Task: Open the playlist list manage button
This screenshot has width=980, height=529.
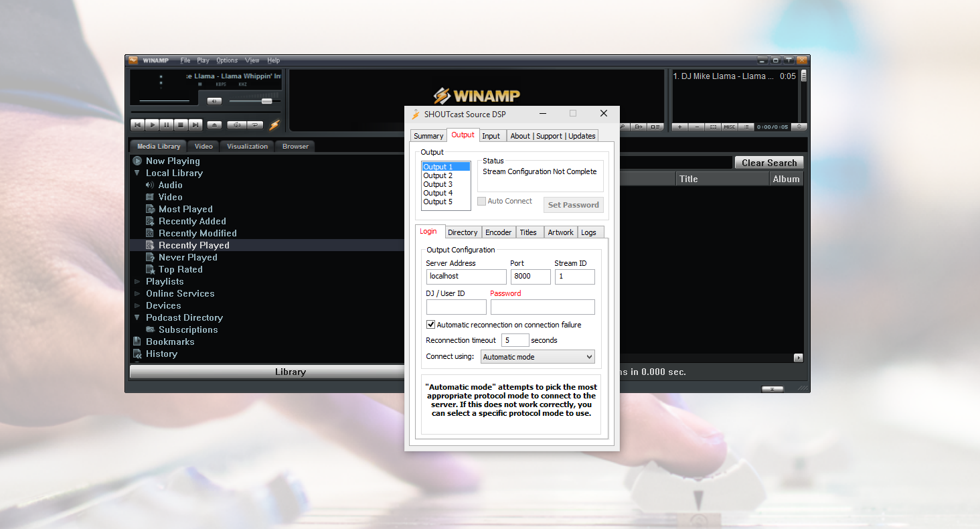Action: pyautogui.click(x=746, y=127)
